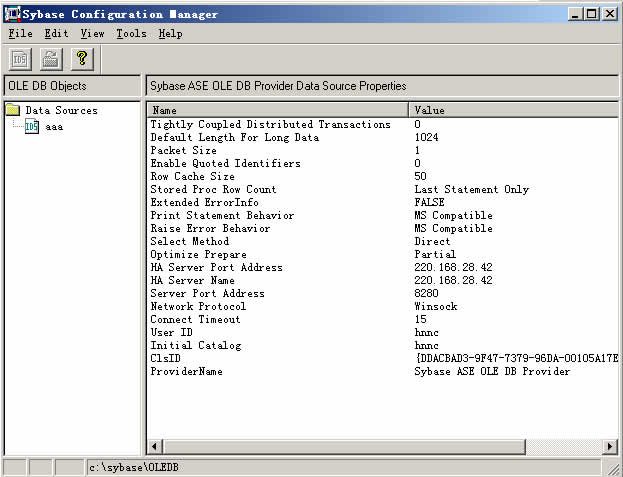Click the value 1024

426,137
